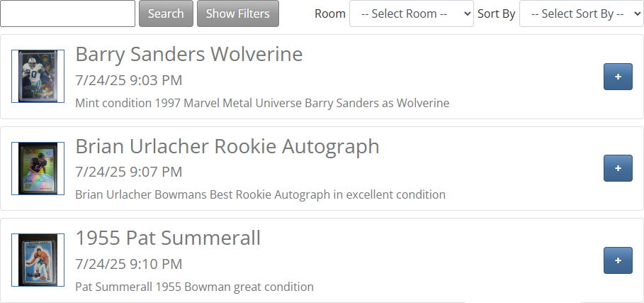Screen dimensions: 644x303
Task: Select the Barry Sanders Wolverine title
Action: (188, 54)
